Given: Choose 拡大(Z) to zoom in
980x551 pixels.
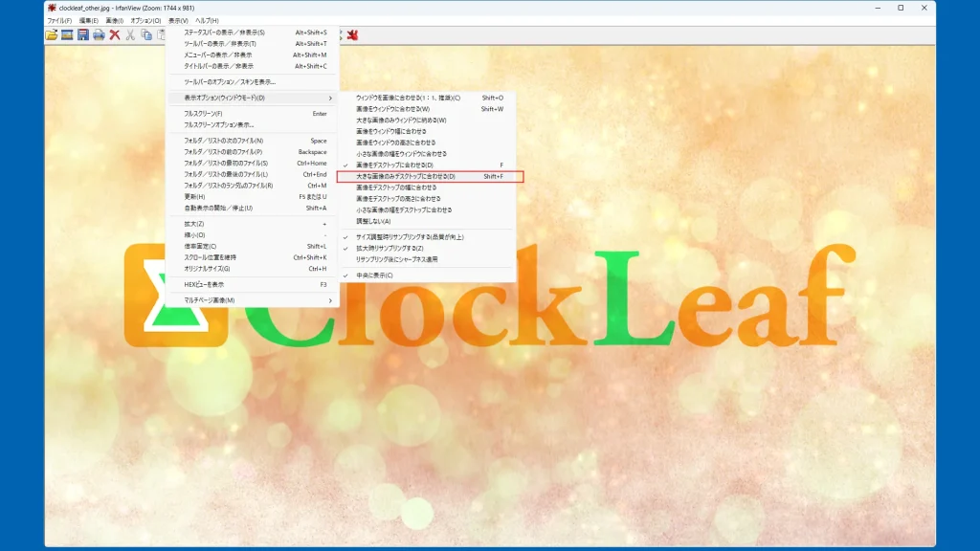Looking at the screenshot, I should click(253, 224).
